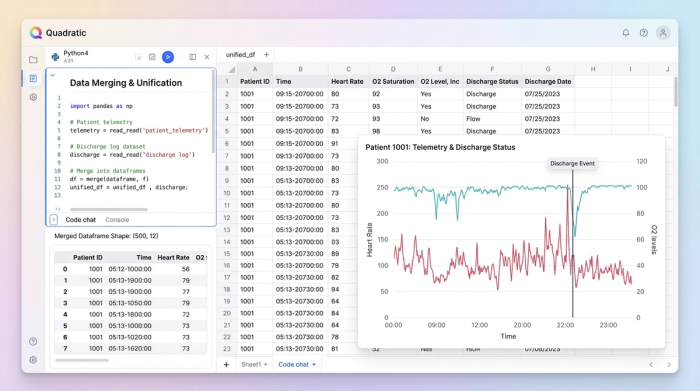Open the notifications bell

tap(625, 33)
